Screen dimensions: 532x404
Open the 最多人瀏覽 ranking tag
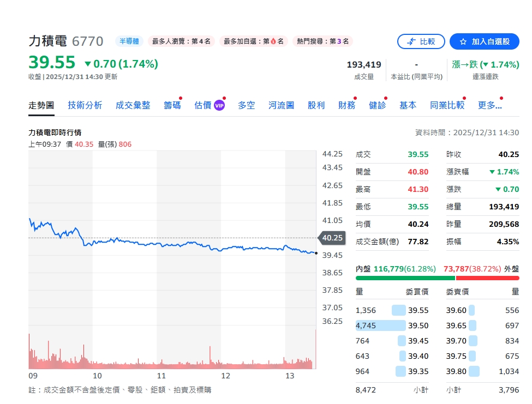181,41
